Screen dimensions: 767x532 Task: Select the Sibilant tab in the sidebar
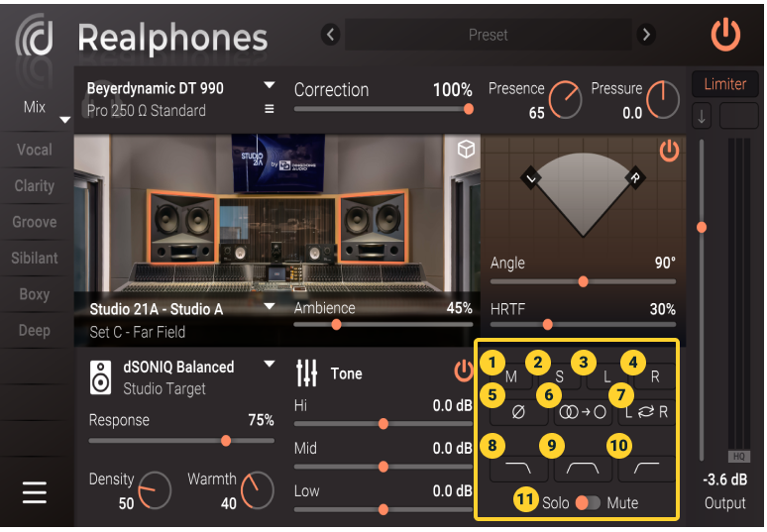point(35,258)
